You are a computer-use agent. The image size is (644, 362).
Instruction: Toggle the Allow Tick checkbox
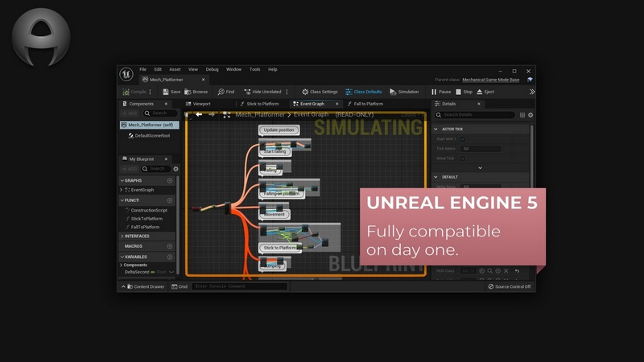click(463, 158)
